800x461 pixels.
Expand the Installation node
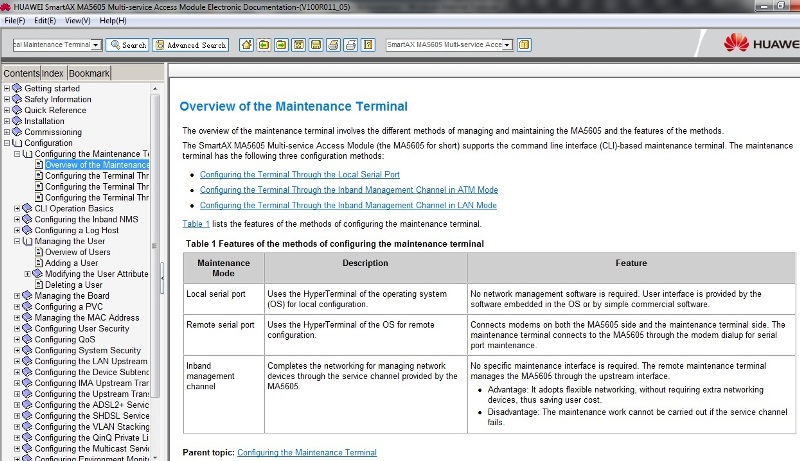click(7, 121)
